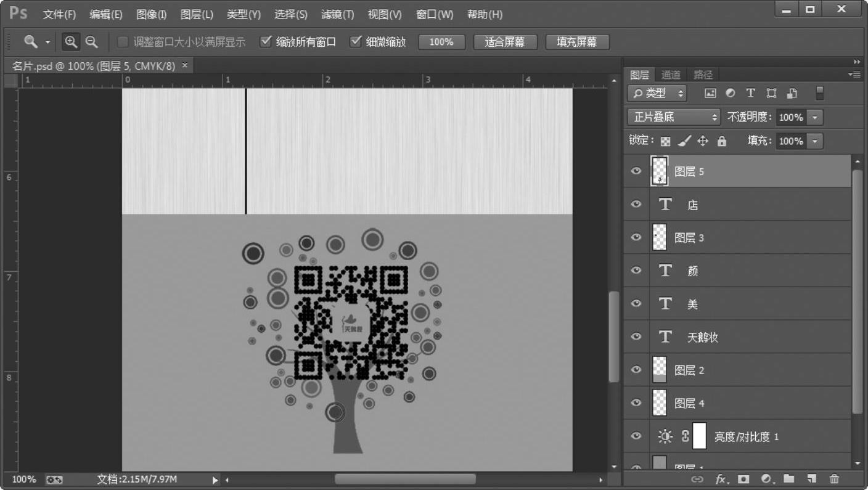Toggle the layer filtering on/off switch

(819, 93)
